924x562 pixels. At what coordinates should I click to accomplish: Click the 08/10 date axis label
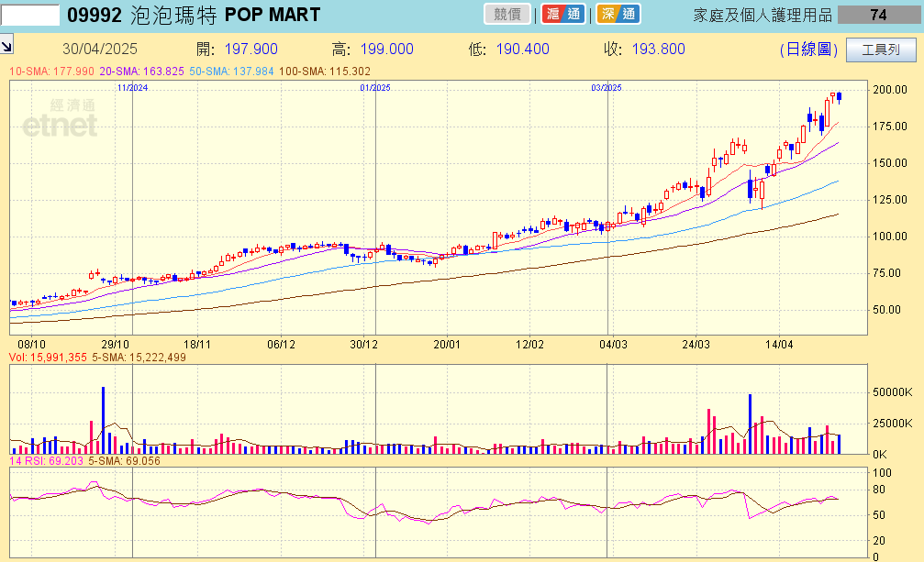[x=32, y=345]
